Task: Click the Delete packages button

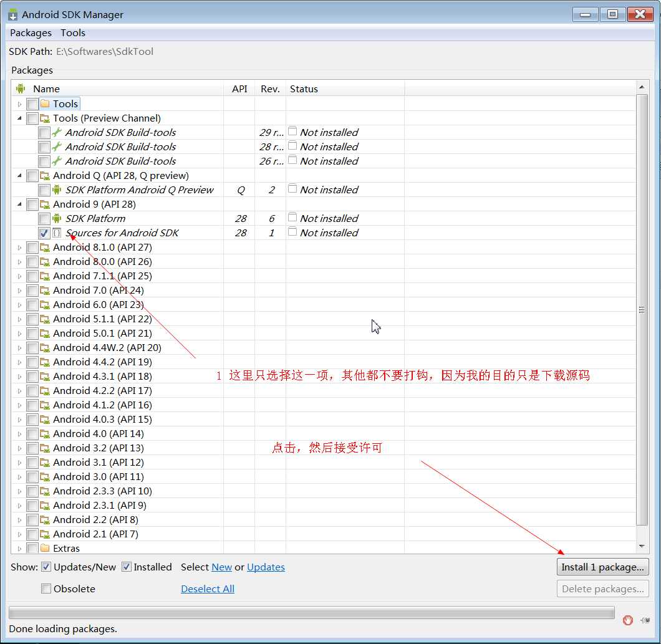Action: pos(602,589)
